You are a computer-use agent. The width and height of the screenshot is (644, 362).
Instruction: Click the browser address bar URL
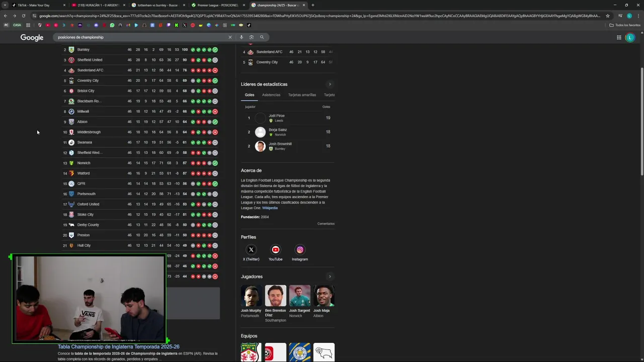[319, 16]
